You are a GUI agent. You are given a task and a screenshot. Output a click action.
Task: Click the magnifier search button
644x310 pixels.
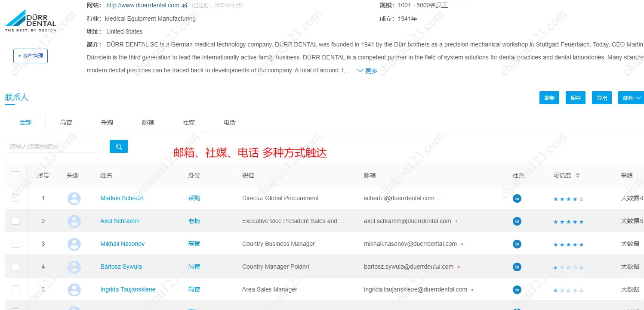[x=119, y=146]
